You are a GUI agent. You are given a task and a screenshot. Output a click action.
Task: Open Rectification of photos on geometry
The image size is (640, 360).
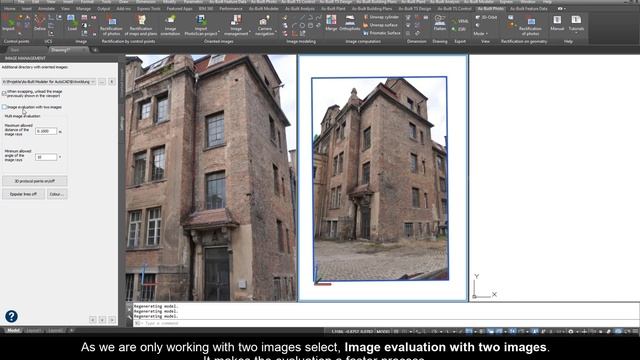pyautogui.click(x=530, y=25)
